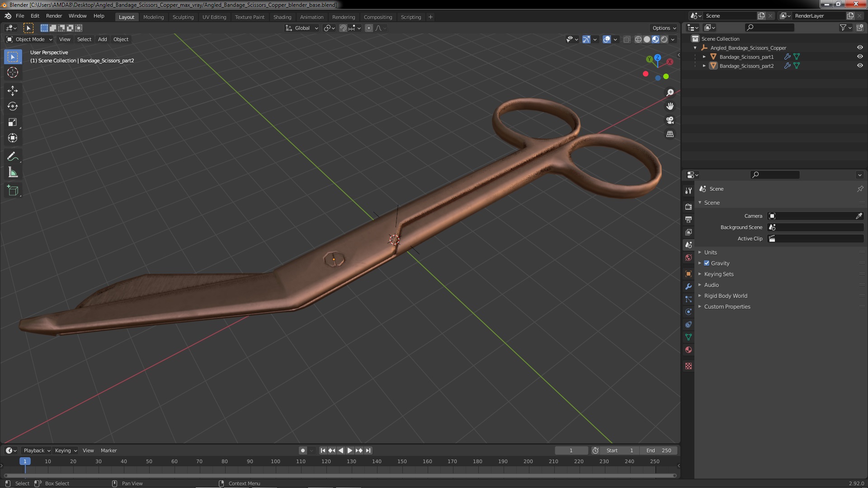This screenshot has width=868, height=488.
Task: Open Texture properties tab
Action: [x=689, y=366]
